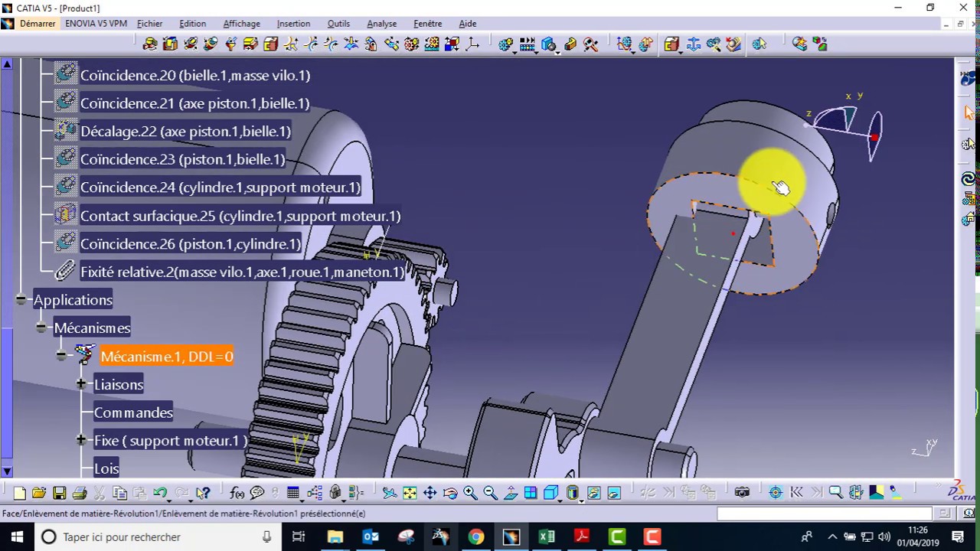Click the axis system icon in top toolbar
Viewport: 980px width, 551px height.
point(472,44)
